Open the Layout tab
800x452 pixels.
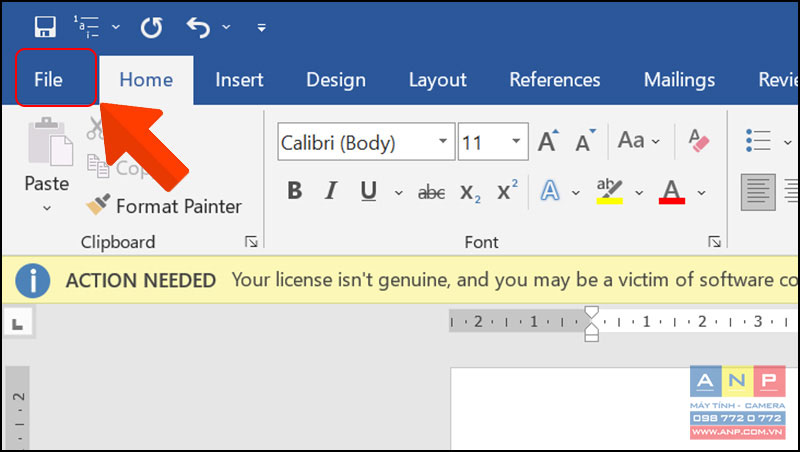point(438,80)
